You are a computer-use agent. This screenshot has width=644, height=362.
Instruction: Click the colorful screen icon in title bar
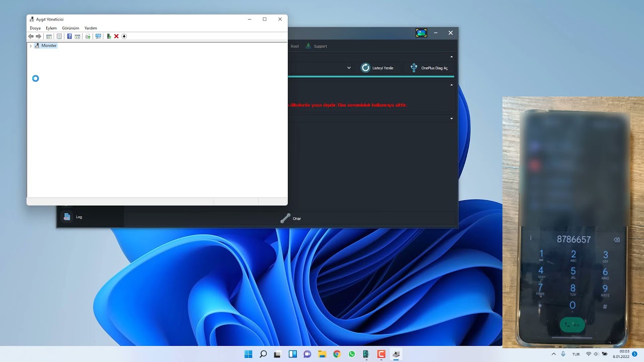pos(421,33)
